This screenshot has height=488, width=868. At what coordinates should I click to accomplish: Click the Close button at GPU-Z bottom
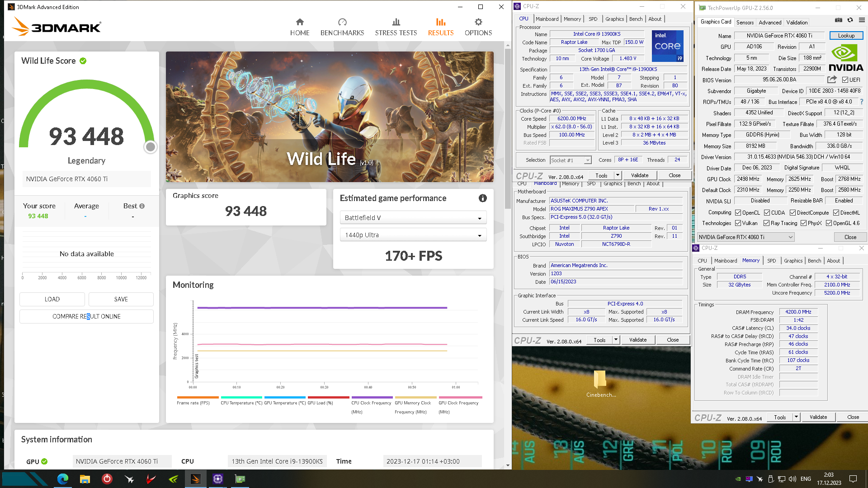pyautogui.click(x=850, y=237)
